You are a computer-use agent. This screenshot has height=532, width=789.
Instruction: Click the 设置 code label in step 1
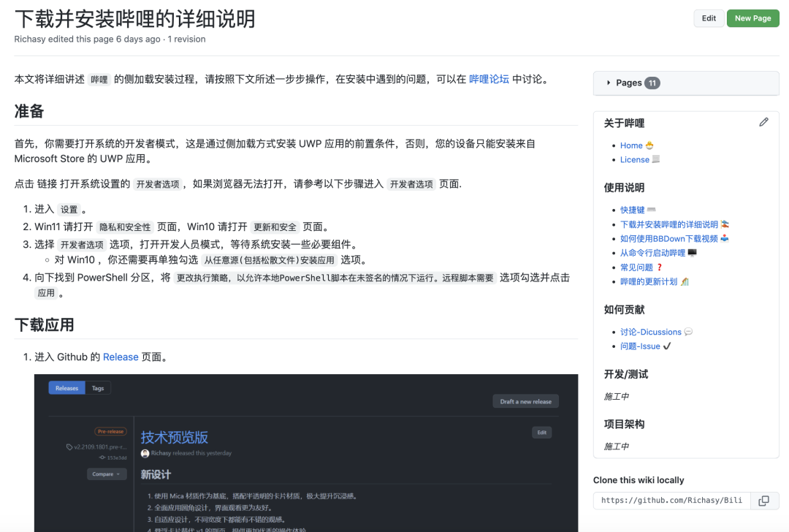pyautogui.click(x=69, y=210)
